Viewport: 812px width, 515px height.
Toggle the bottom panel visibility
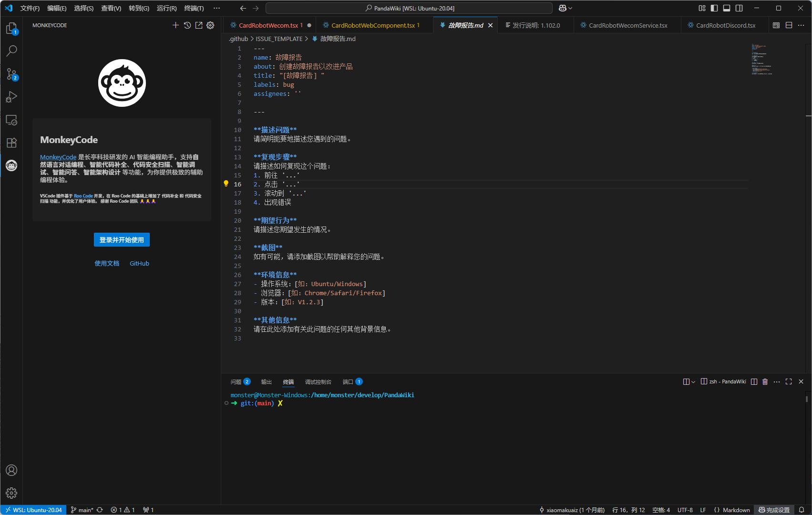tap(727, 8)
